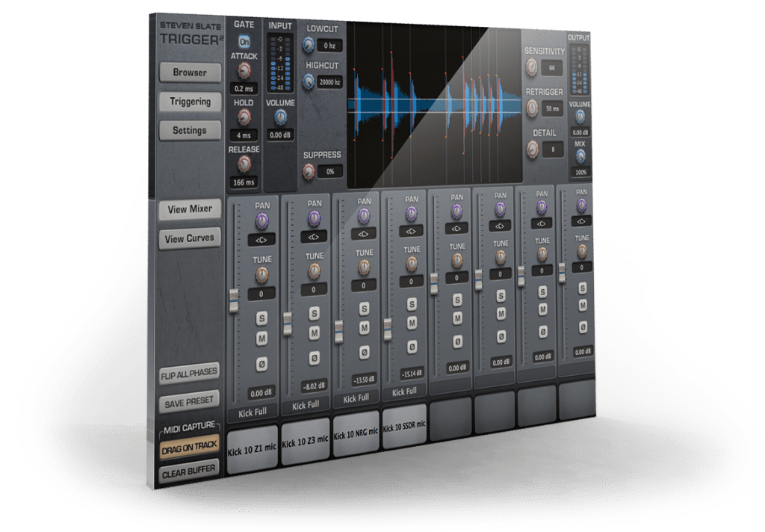Screen dimensions: 765x532
Task: Click the Gate Hold knob
Action: pos(244,118)
